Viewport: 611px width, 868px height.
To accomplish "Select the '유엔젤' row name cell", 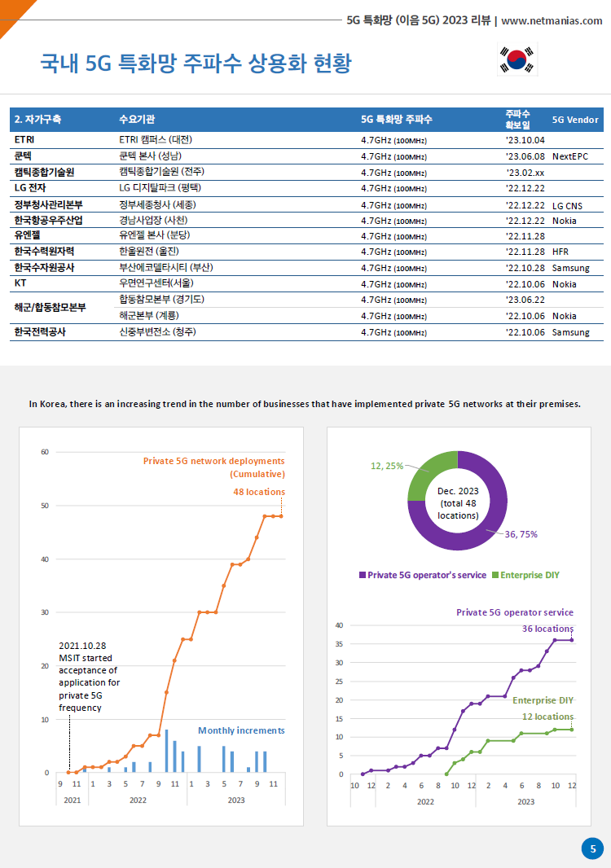I will coord(27,235).
